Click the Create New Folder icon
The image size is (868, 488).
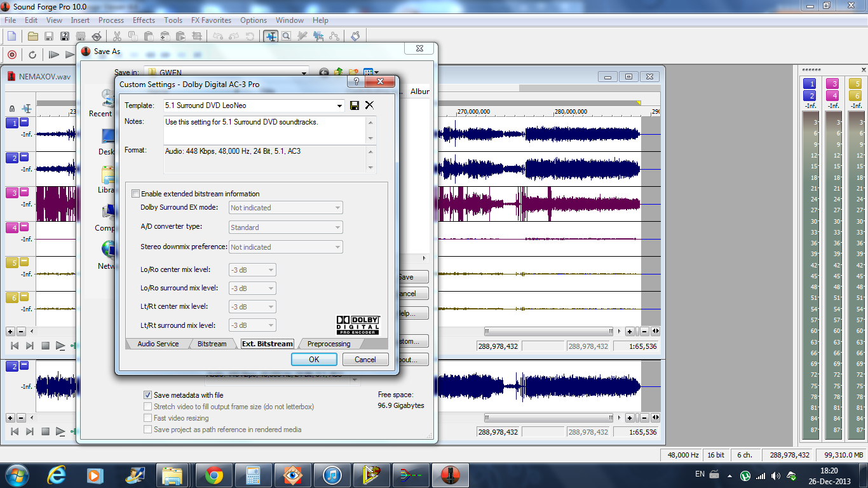tap(353, 72)
